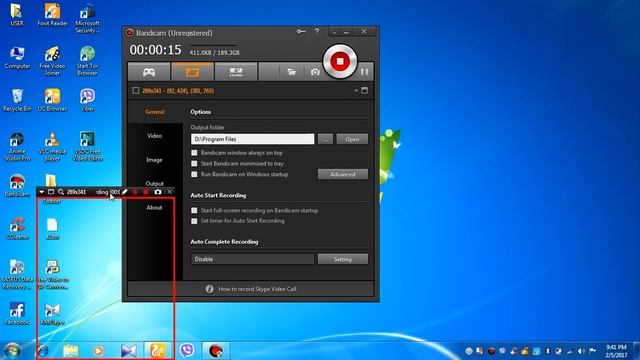The height and width of the screenshot is (360, 640).
Task: Enable Set timer for Auto Start Recording
Action: pyautogui.click(x=194, y=221)
